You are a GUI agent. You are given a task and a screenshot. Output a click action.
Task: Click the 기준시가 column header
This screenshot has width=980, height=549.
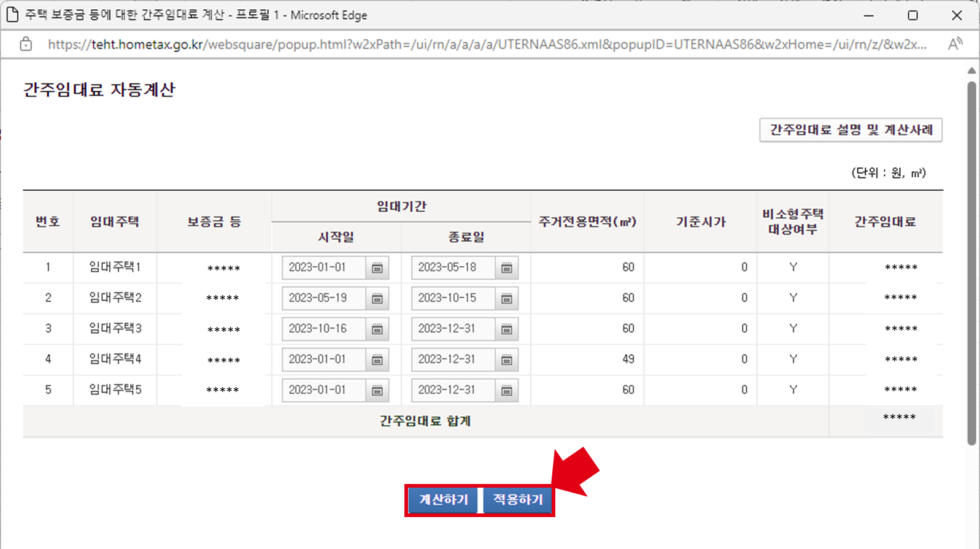tap(701, 222)
